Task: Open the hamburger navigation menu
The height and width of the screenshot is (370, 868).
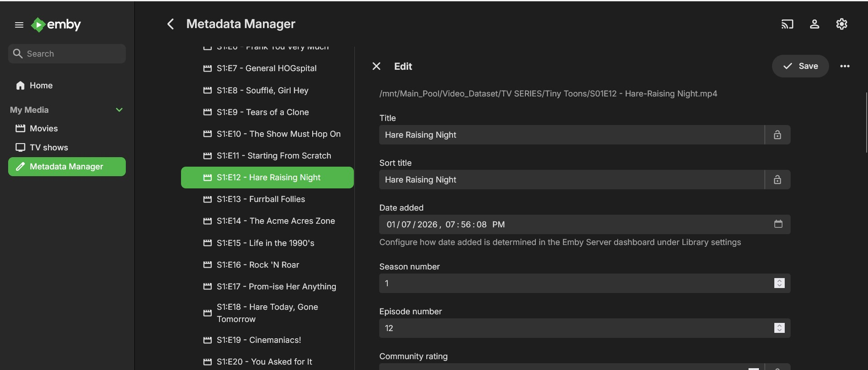Action: pos(19,25)
